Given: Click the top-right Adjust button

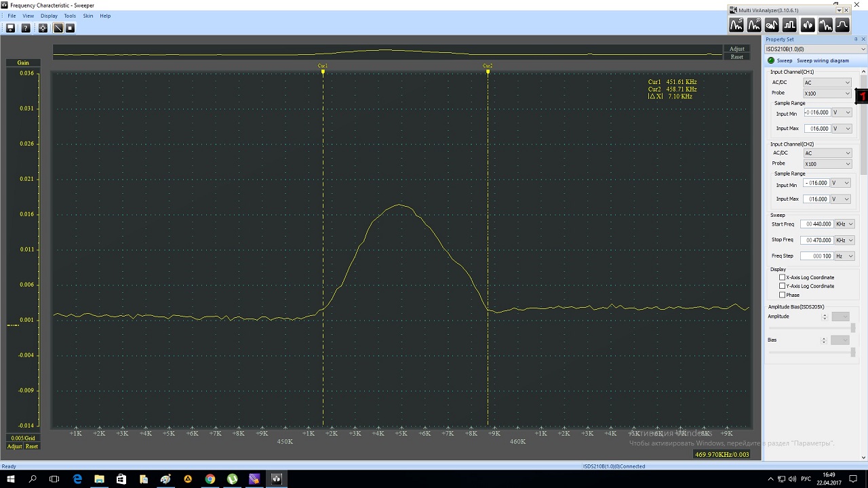Looking at the screenshot, I should (x=737, y=49).
